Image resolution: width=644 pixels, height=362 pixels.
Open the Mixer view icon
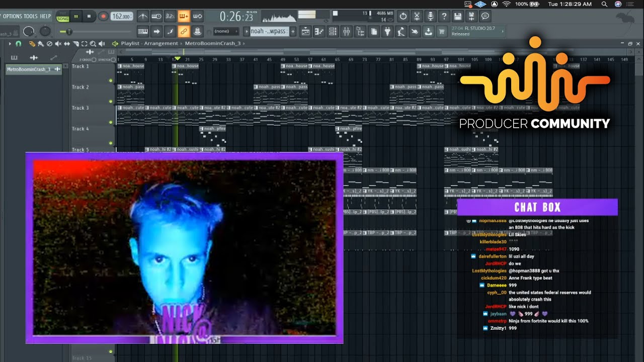(346, 31)
